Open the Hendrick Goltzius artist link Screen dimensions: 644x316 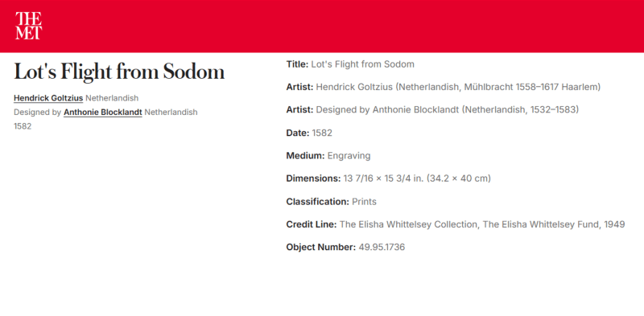click(x=48, y=98)
